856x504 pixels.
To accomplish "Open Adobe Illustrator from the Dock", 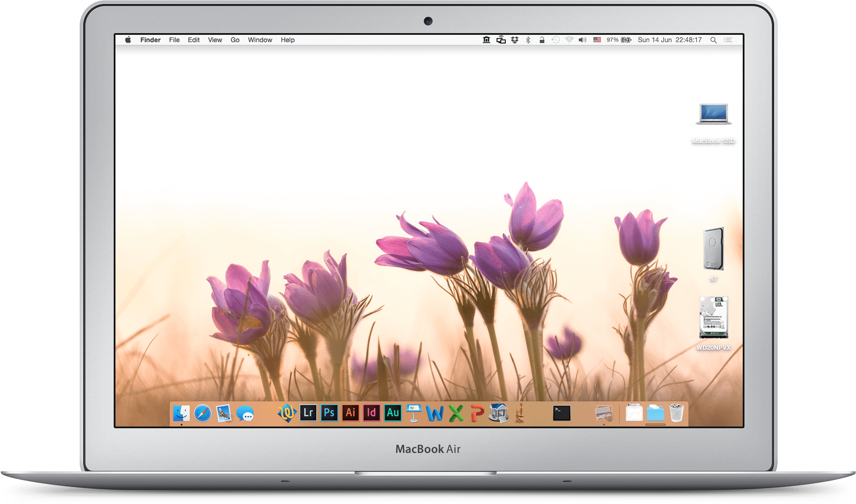I will (351, 413).
